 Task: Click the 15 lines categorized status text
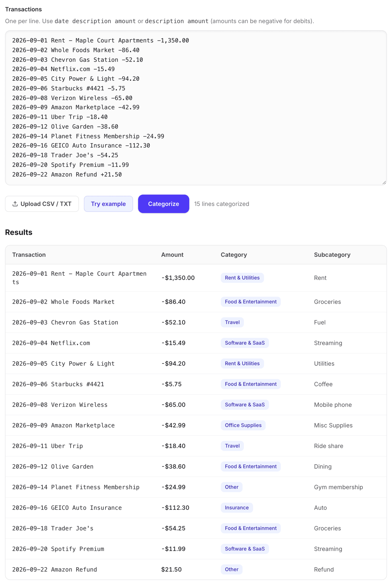[x=221, y=204]
